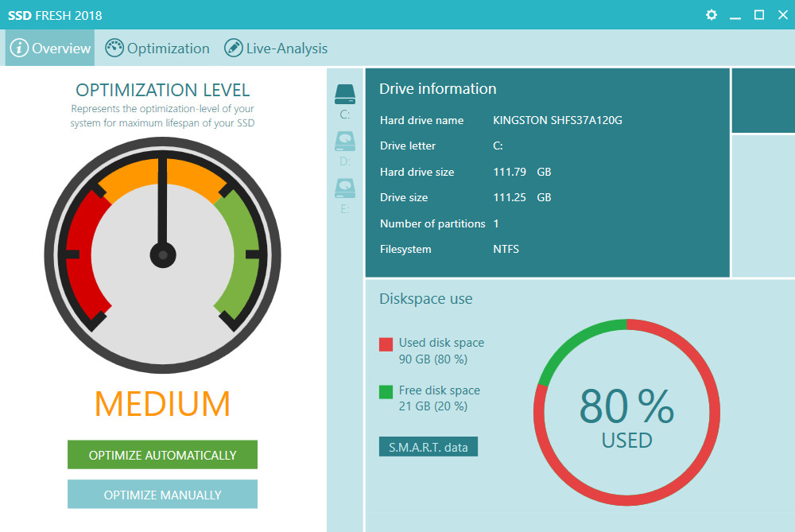
Task: Click the KINGSTON SHFS37A120G drive name
Action: point(557,121)
